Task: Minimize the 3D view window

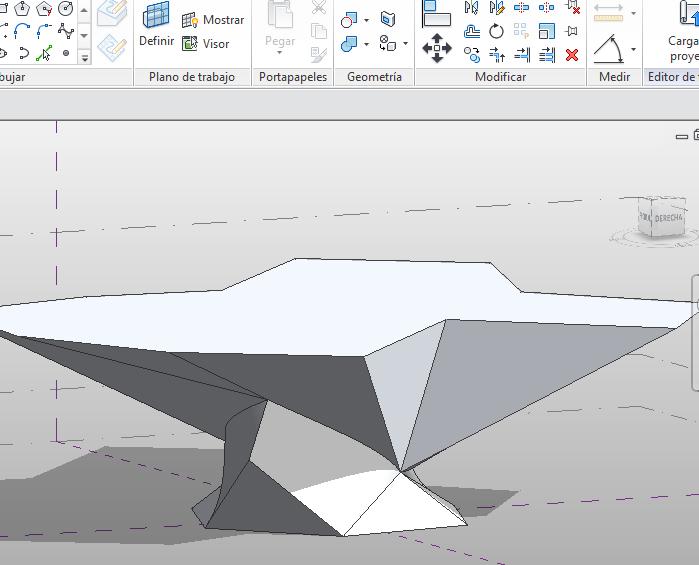Action: 682,136
